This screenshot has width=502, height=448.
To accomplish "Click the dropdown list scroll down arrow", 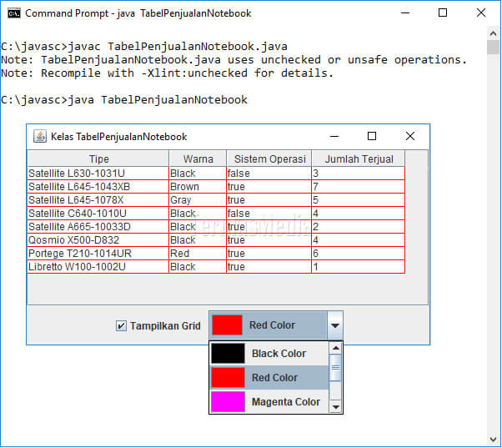I will 335,407.
